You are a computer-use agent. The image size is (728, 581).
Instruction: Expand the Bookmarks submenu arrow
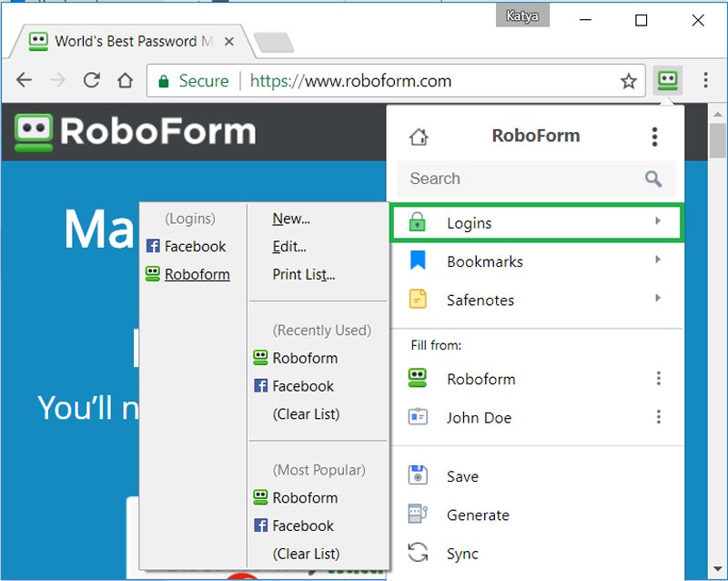coord(658,260)
